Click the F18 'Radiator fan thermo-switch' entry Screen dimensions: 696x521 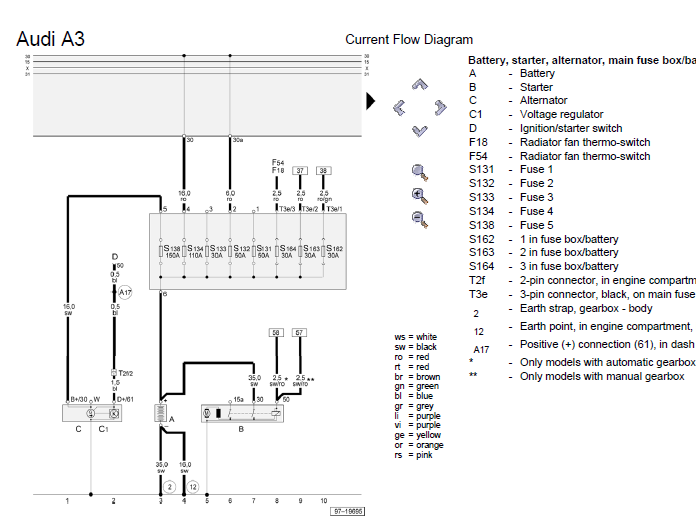tap(585, 142)
